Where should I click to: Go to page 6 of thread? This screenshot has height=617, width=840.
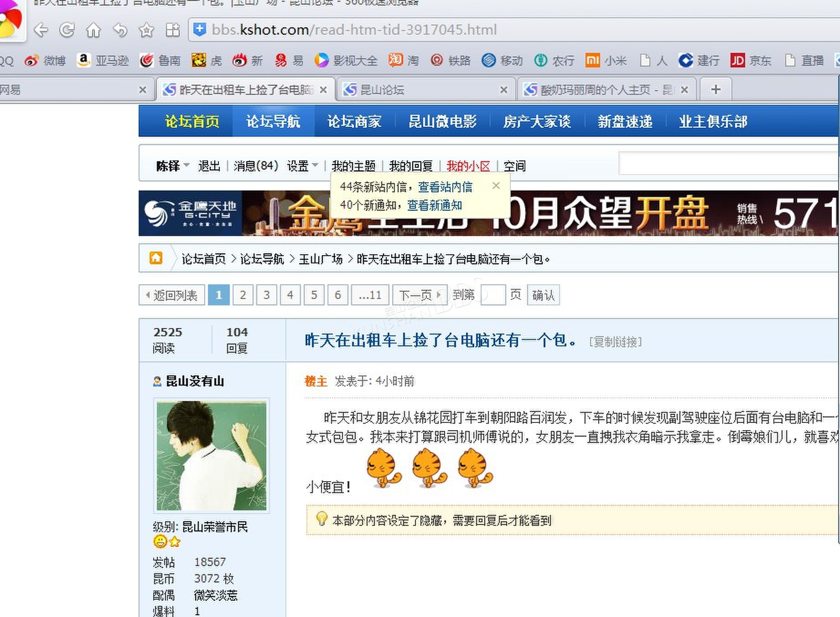tap(338, 295)
